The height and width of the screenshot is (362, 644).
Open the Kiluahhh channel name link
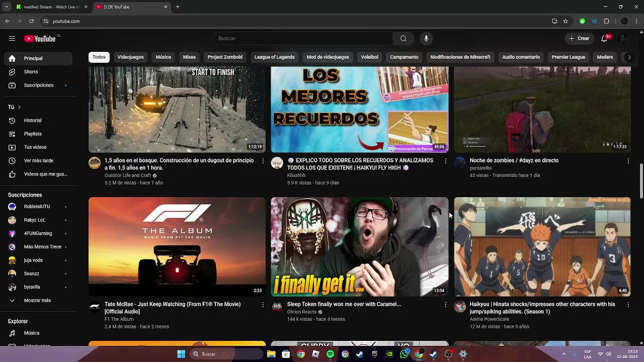tap(296, 175)
